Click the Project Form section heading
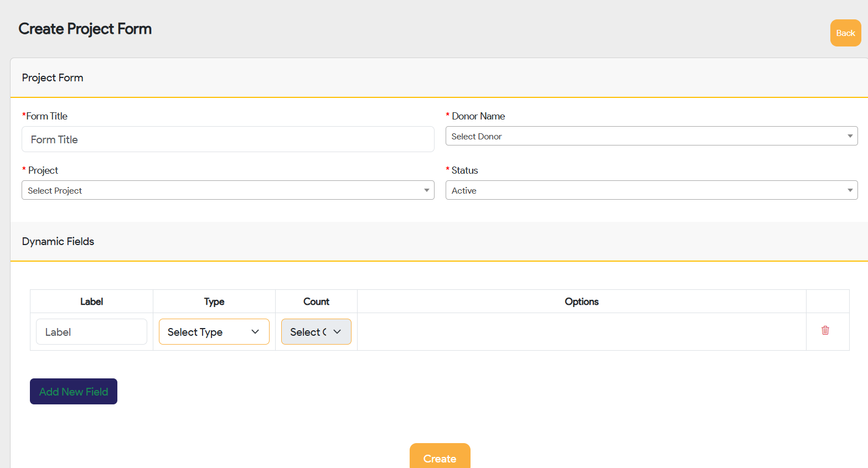The image size is (868, 468). pos(53,78)
